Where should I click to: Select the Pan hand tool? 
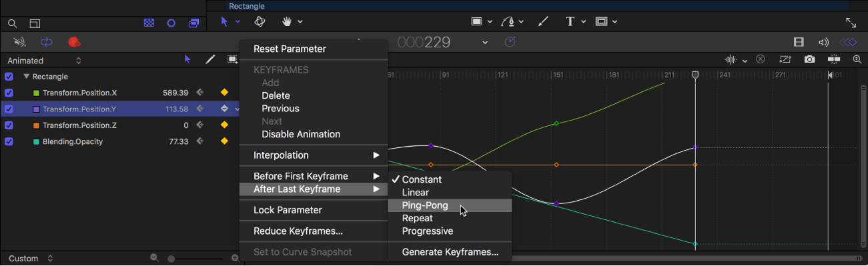(288, 21)
